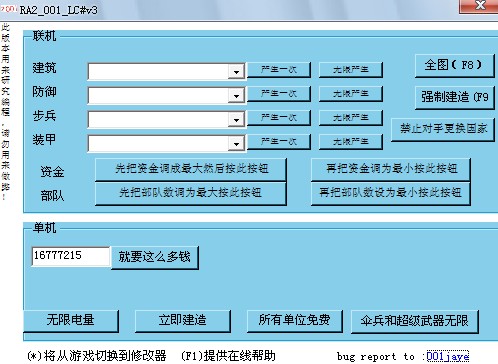Click 产生一次 in the 建筑 row

tap(279, 70)
